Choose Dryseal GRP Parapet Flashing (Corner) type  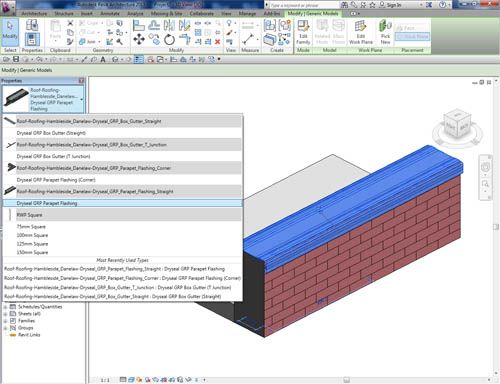click(x=122, y=180)
